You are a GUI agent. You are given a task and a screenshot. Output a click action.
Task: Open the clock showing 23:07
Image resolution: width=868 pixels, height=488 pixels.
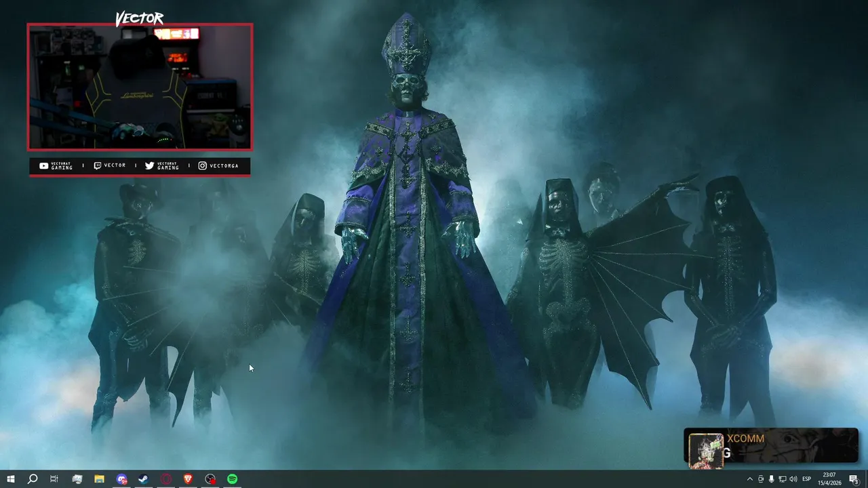(829, 479)
